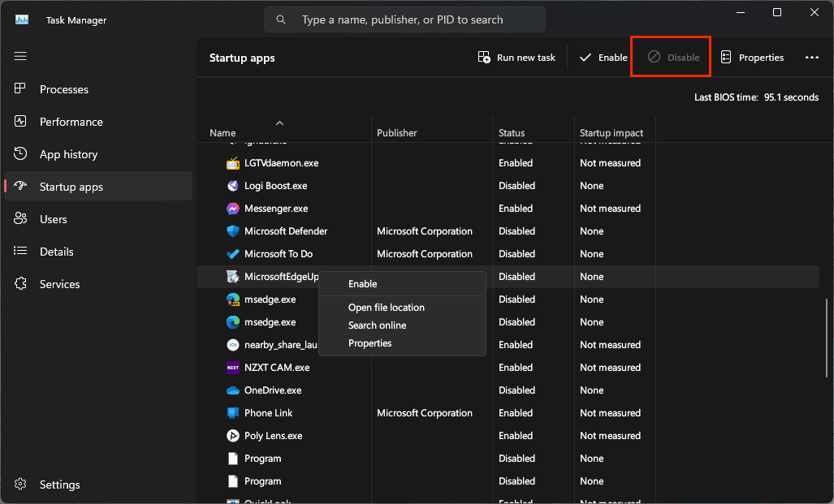
Task: Open the hamburger navigation menu
Action: click(x=20, y=56)
